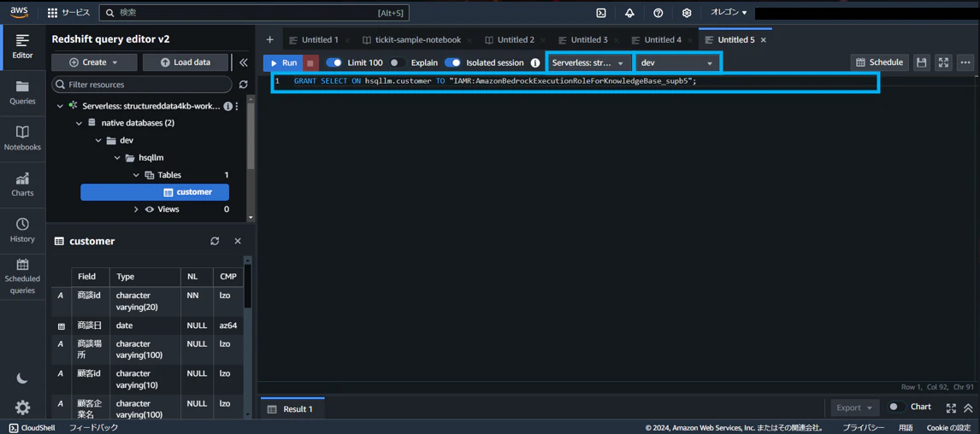Open the History sidebar section

tap(22, 231)
